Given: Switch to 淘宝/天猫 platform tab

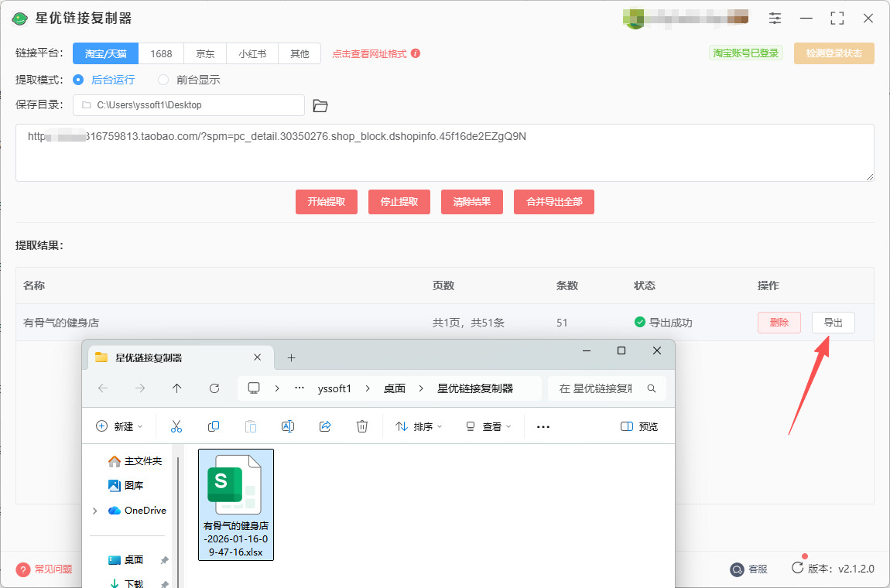Looking at the screenshot, I should coord(105,53).
